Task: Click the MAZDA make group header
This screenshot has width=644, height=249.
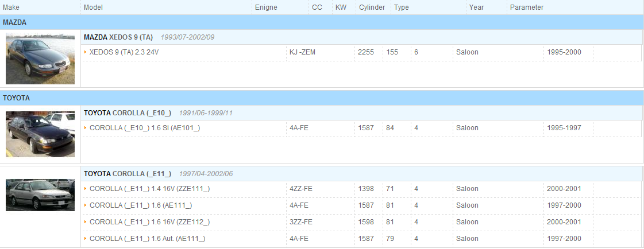Action: pos(322,22)
